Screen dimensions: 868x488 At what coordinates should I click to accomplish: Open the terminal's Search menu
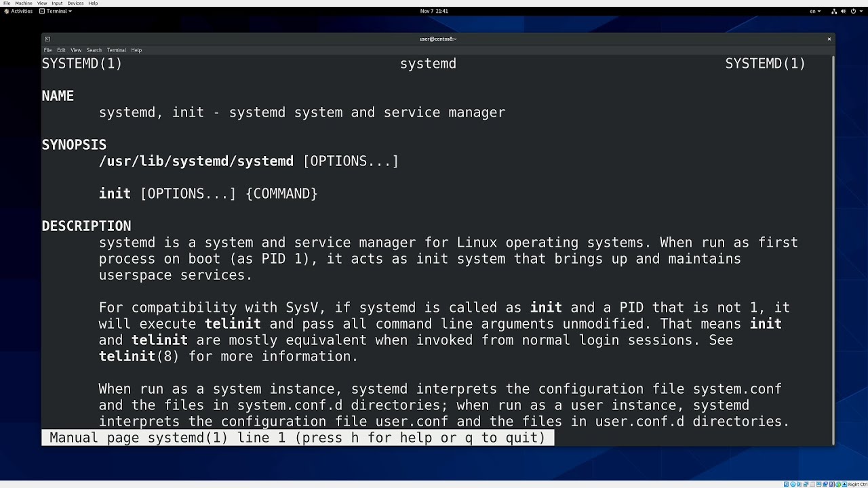pos(94,50)
